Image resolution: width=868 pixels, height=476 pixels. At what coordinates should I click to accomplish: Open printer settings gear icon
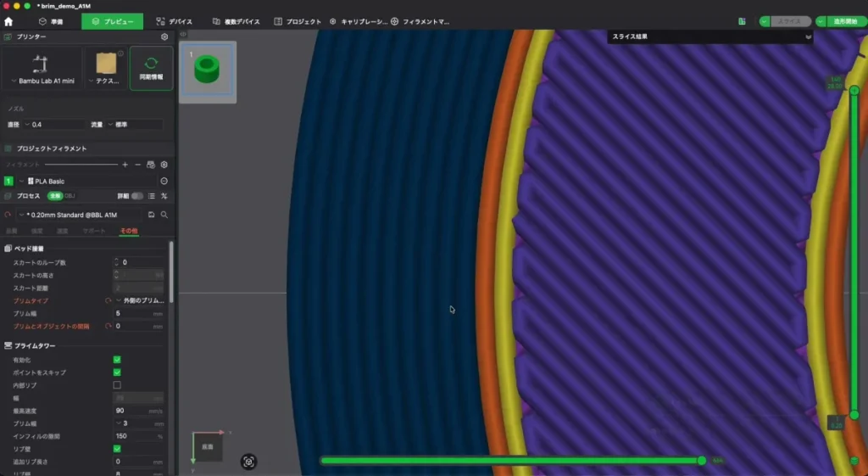(164, 36)
